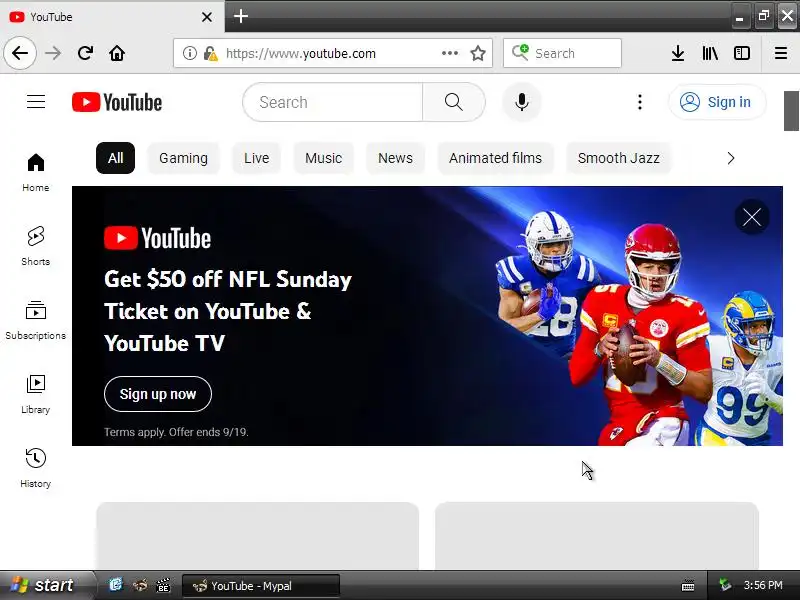Click the Sign in button
Viewport: 800px width, 600px height.
point(717,102)
